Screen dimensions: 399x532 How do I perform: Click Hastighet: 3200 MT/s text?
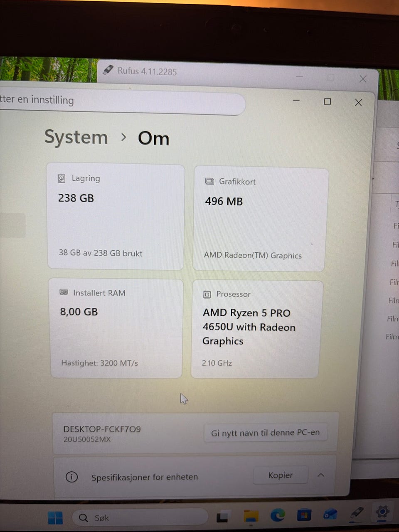click(100, 363)
